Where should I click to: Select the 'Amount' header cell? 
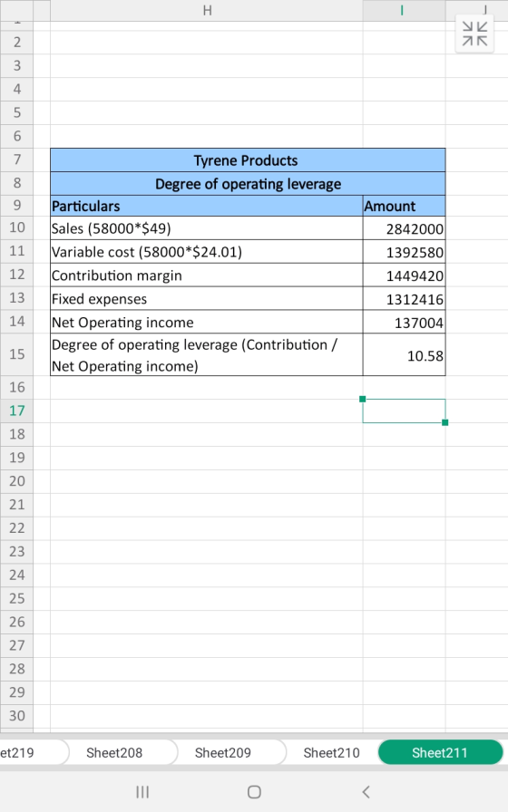[x=404, y=206]
